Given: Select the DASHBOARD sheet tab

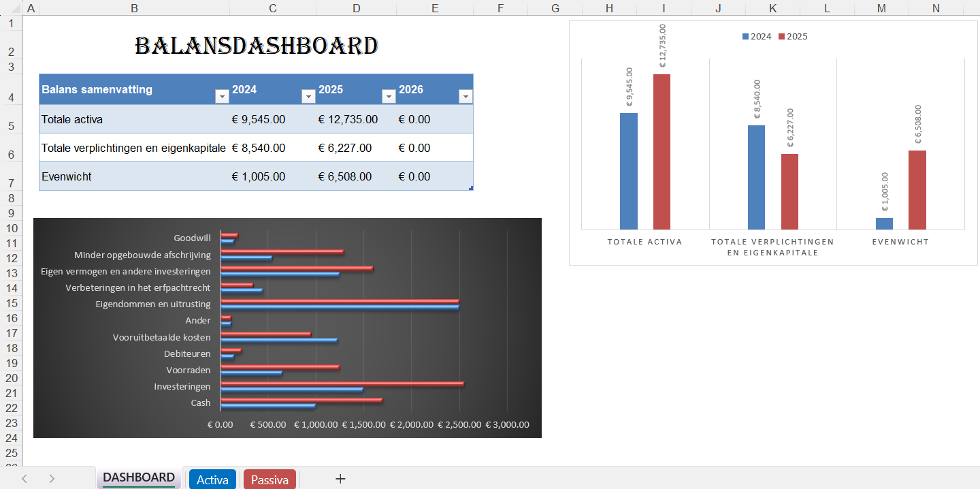Looking at the screenshot, I should click(139, 479).
